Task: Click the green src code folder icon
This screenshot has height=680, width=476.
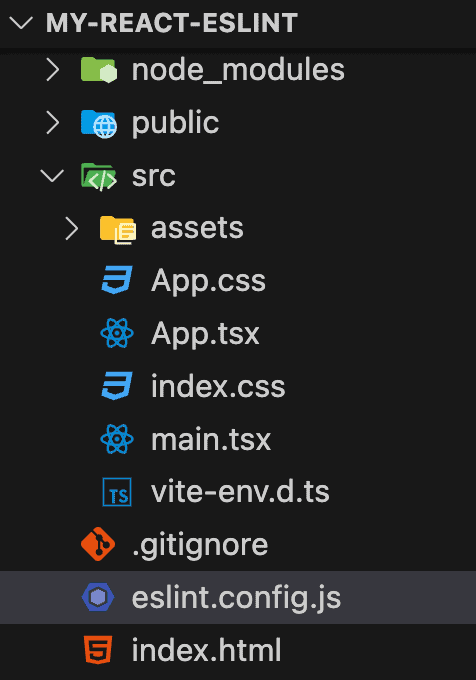Action: (99, 177)
